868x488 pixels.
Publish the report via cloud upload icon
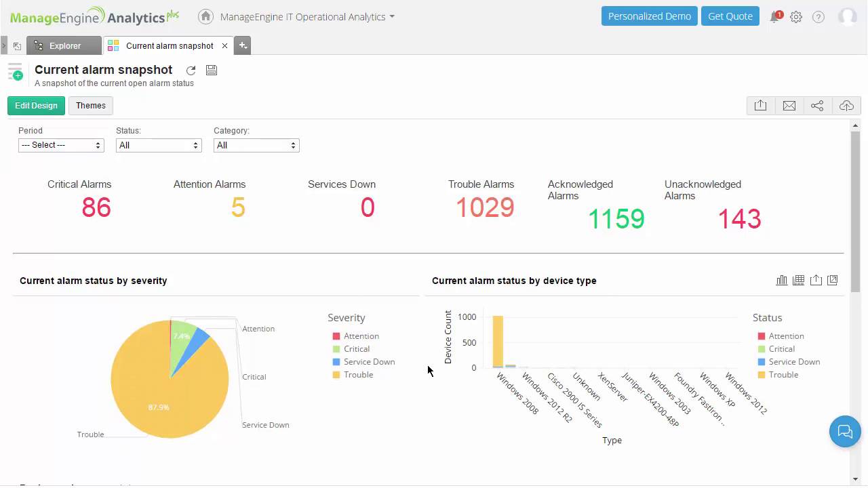click(846, 105)
